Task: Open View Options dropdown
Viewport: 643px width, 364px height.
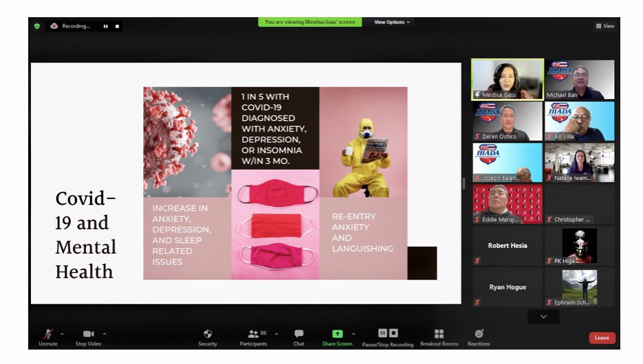Action: coord(391,22)
